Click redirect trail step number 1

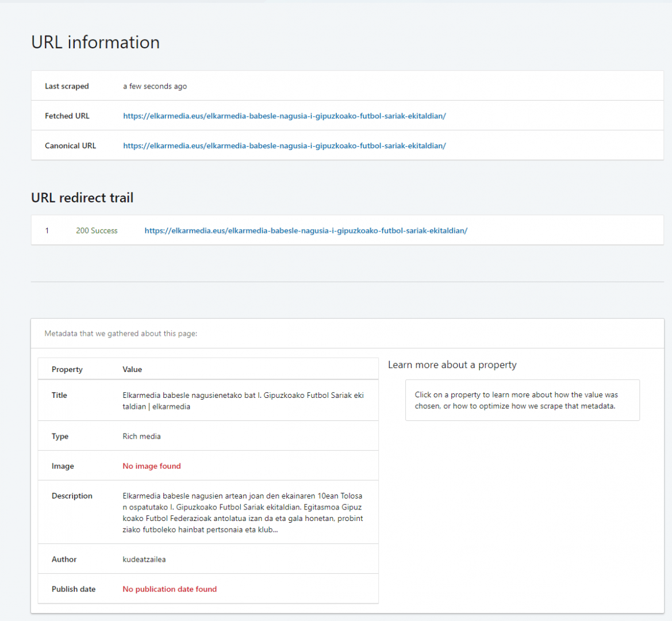point(47,231)
